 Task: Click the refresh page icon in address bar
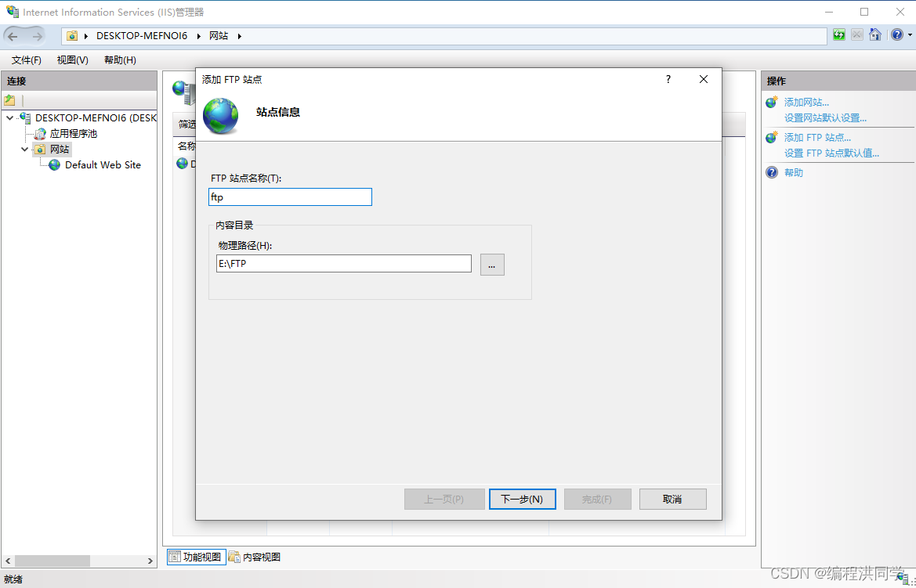click(x=839, y=35)
